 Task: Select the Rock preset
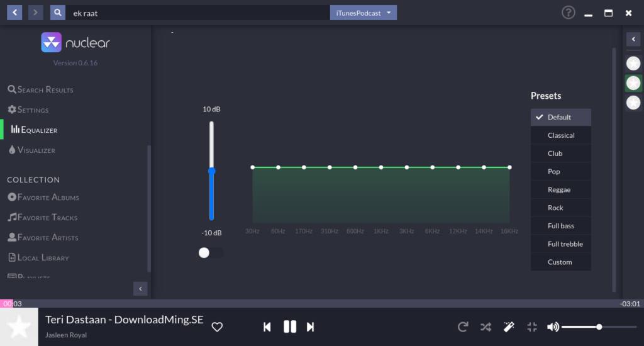pyautogui.click(x=560, y=208)
